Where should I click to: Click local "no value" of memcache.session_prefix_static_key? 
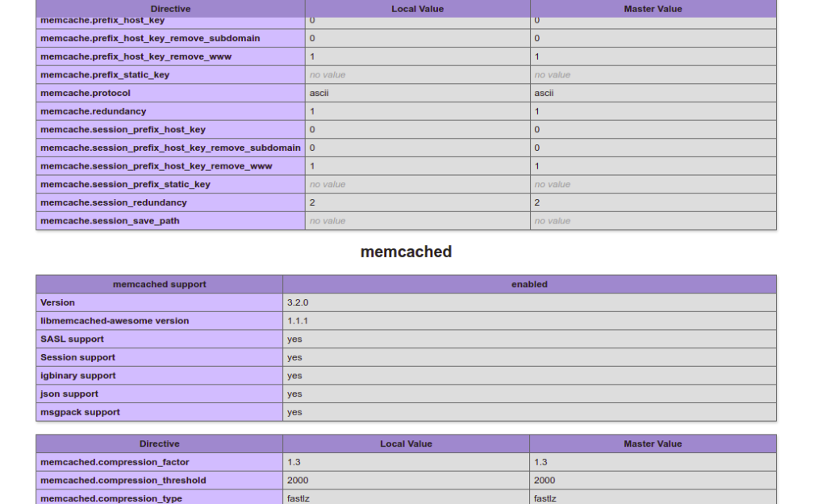tap(327, 185)
